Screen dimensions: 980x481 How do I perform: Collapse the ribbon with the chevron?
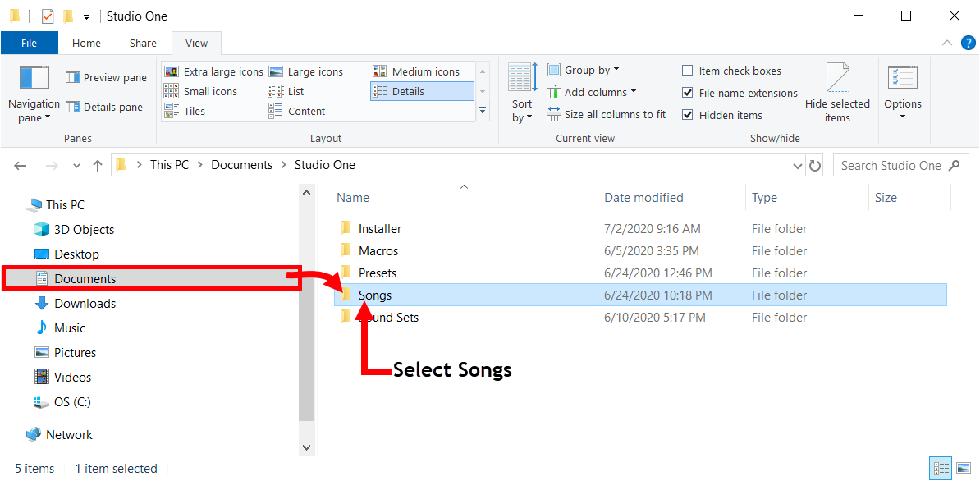(x=947, y=44)
